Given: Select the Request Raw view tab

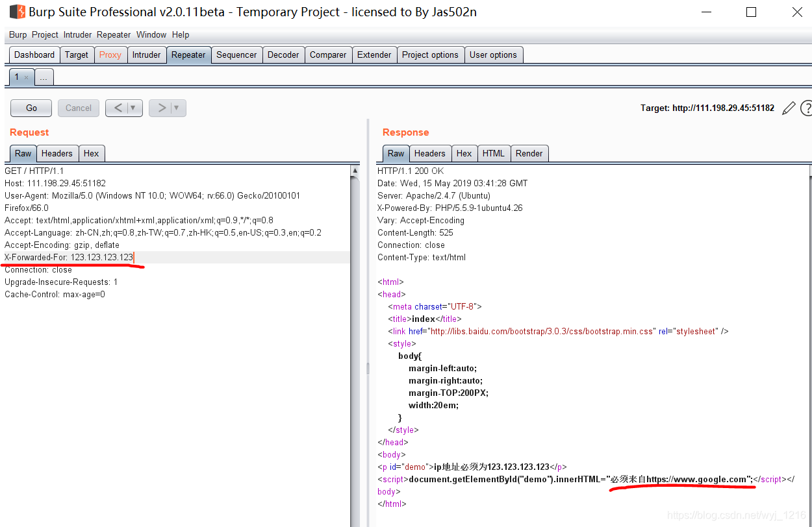Looking at the screenshot, I should click(23, 154).
